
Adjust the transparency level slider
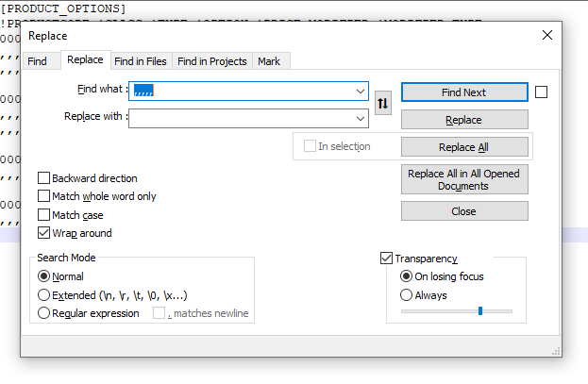tap(480, 310)
